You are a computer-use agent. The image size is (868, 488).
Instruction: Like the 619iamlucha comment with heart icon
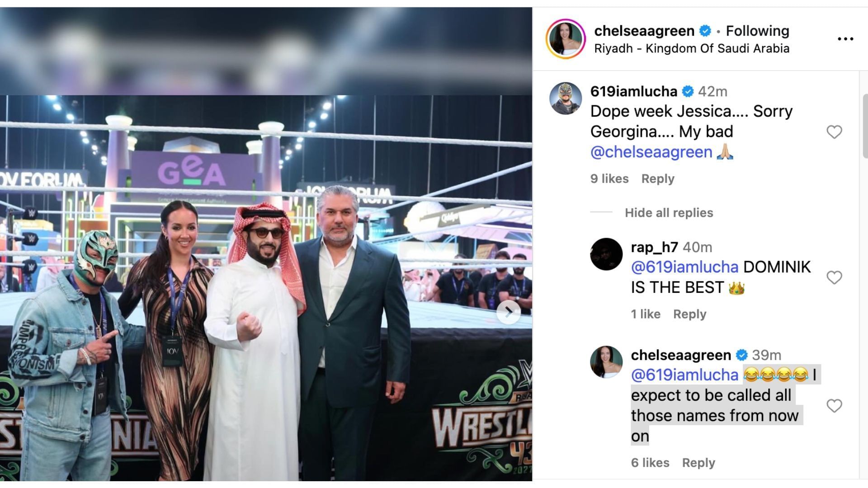pyautogui.click(x=834, y=132)
